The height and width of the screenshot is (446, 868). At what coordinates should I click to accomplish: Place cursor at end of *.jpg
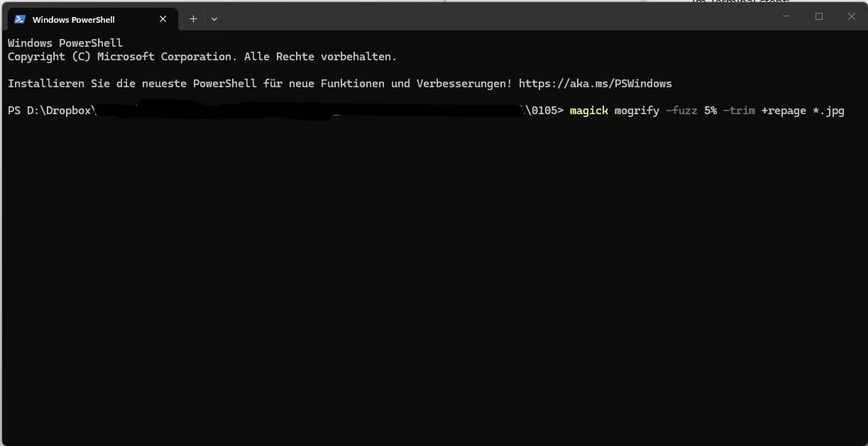845,111
